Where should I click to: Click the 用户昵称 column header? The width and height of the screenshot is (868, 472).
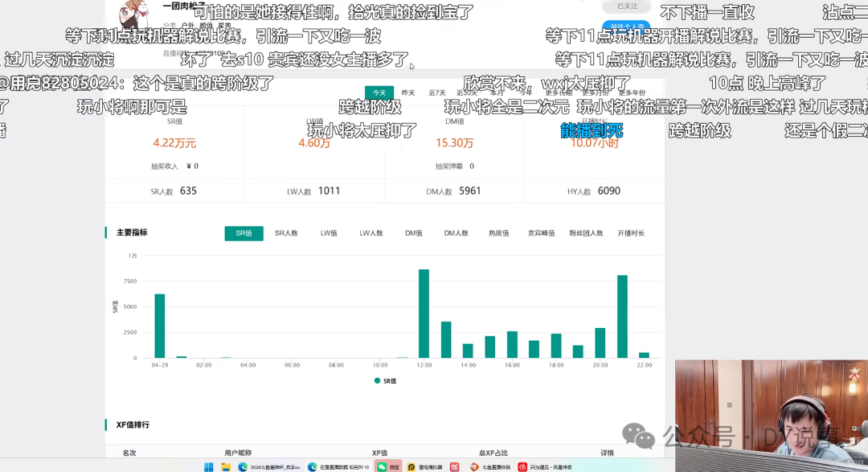pyautogui.click(x=238, y=454)
